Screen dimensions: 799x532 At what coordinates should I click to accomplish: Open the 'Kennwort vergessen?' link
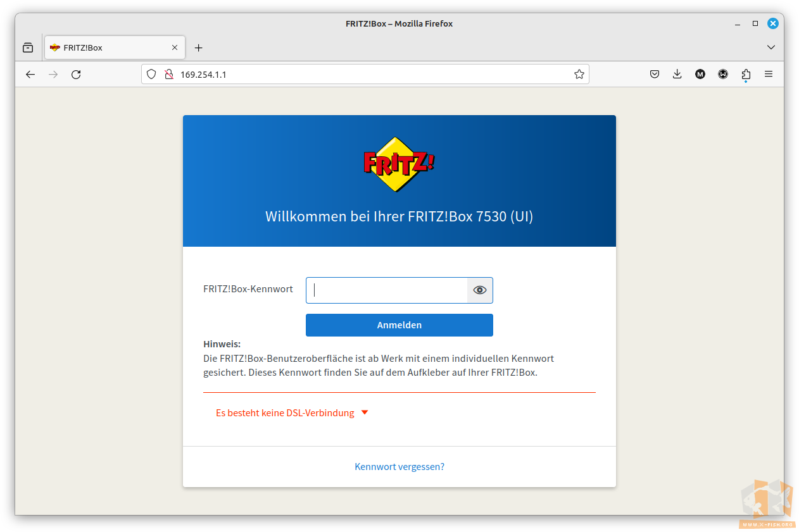pyautogui.click(x=399, y=467)
